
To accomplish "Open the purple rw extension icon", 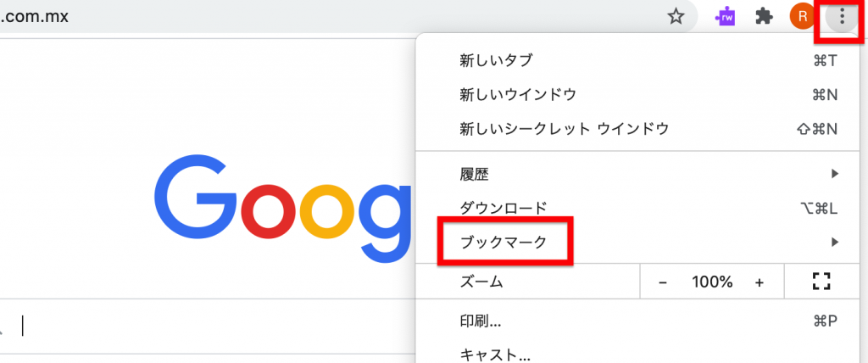I will [726, 17].
